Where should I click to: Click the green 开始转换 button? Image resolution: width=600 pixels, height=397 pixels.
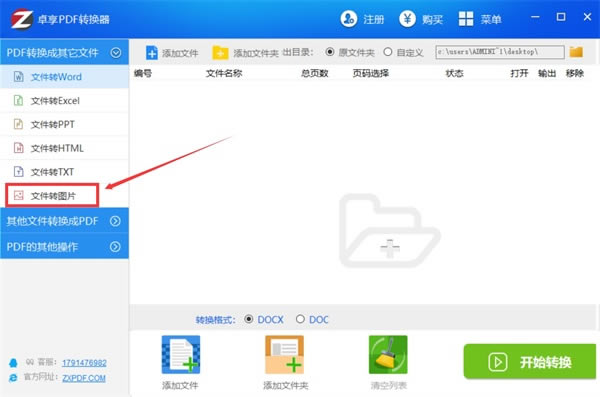pyautogui.click(x=530, y=361)
